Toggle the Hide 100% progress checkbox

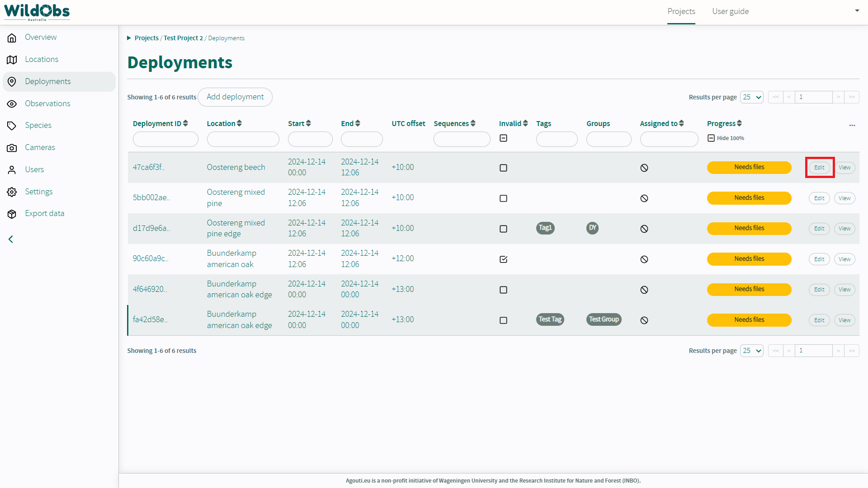[x=711, y=138]
